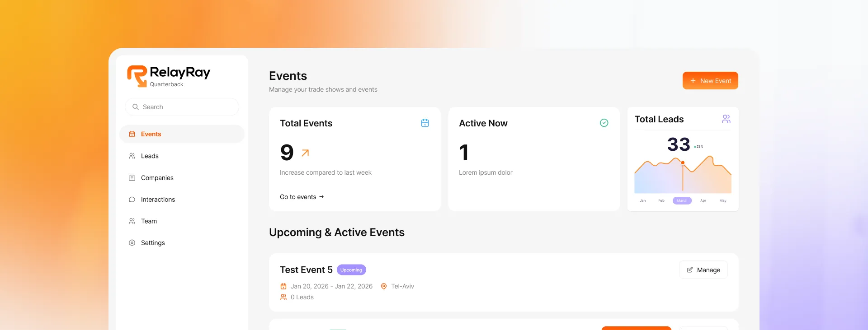The height and width of the screenshot is (330, 868).
Task: Click the search magnifier icon
Action: click(135, 107)
